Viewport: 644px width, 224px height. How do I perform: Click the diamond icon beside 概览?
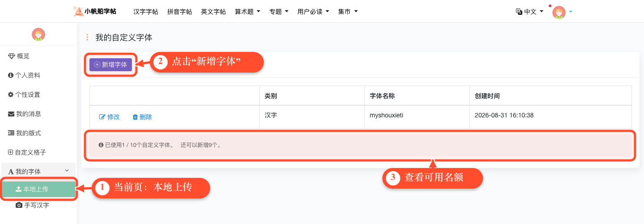[x=12, y=56]
